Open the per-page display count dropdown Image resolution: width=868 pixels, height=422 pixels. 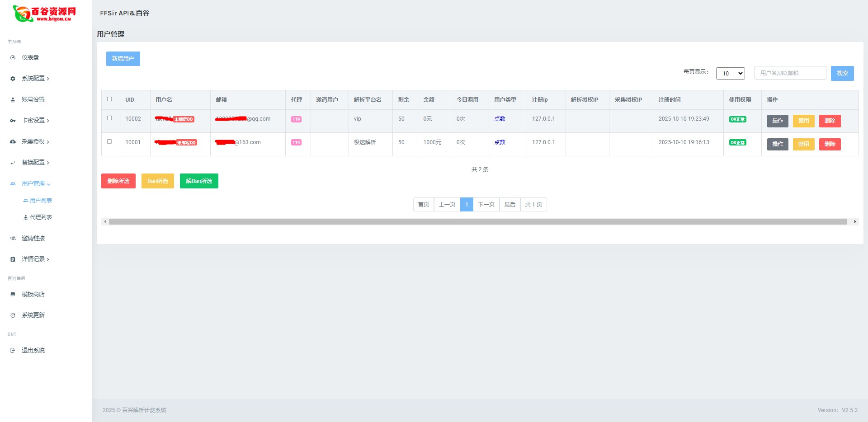click(x=730, y=73)
